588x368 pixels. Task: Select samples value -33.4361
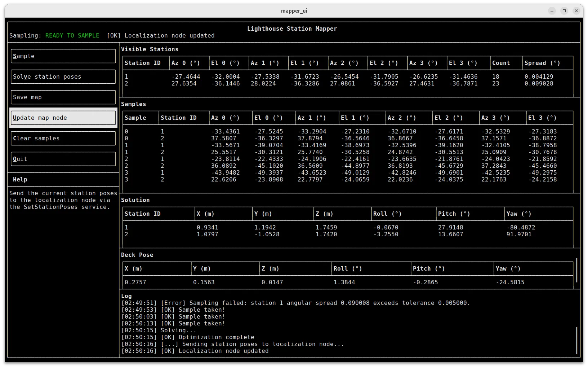226,132
